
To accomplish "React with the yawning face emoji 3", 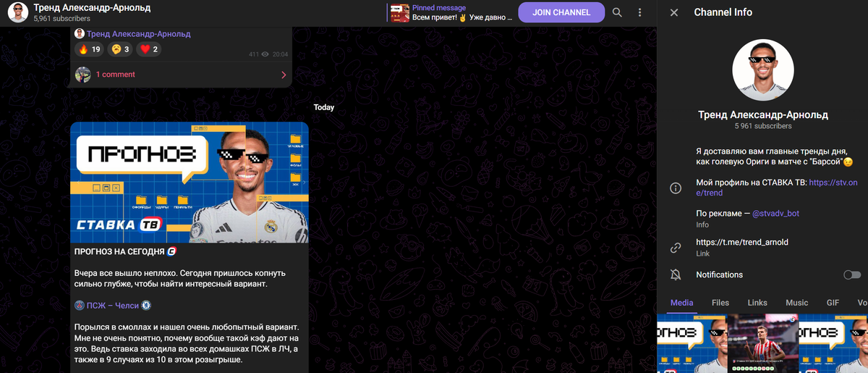I will point(119,49).
